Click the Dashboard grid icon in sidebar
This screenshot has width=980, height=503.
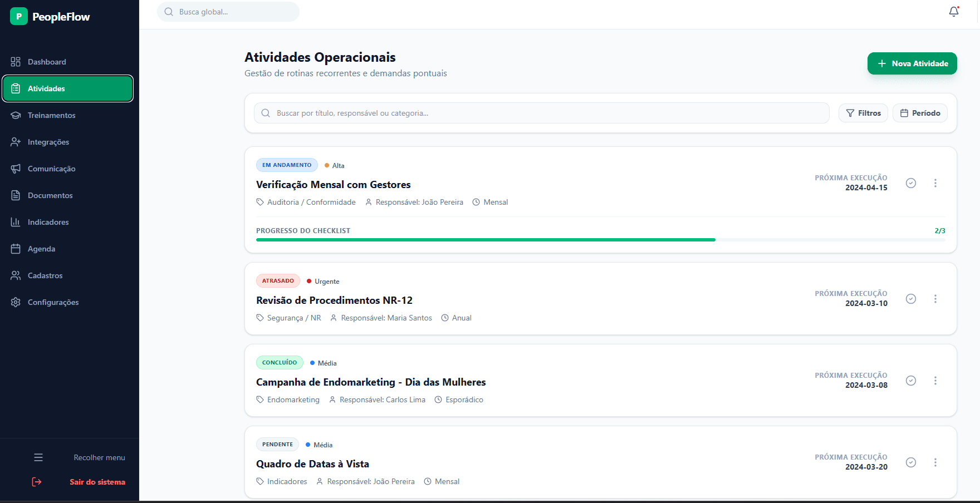click(x=16, y=62)
